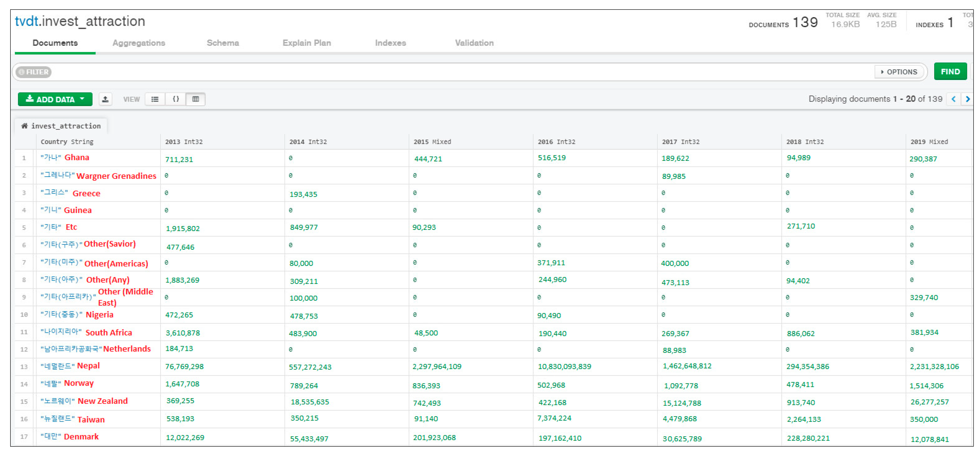The width and height of the screenshot is (980, 452).
Task: Click the FILTER info badge
Action: point(34,72)
